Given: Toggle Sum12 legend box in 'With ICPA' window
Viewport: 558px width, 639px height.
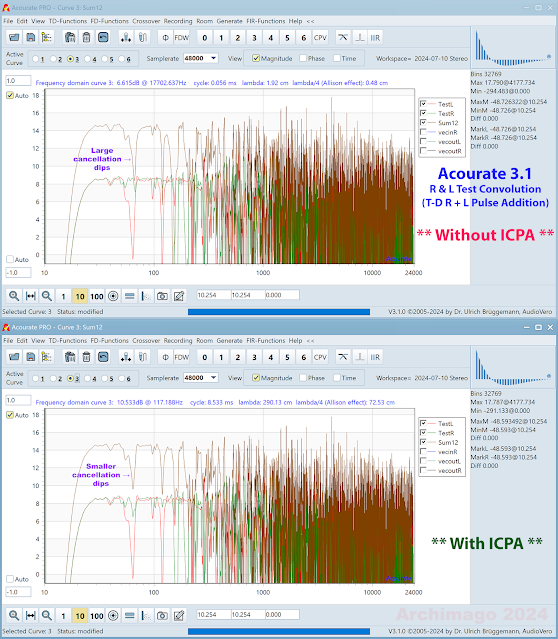Looking at the screenshot, I should (423, 442).
